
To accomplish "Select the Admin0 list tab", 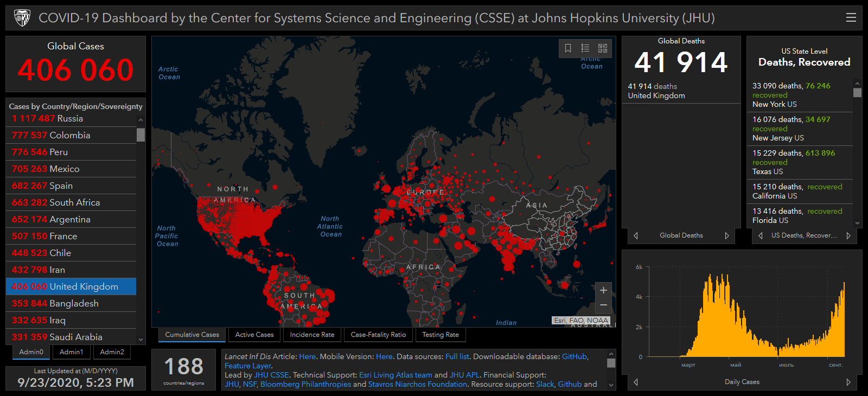I will 31,352.
